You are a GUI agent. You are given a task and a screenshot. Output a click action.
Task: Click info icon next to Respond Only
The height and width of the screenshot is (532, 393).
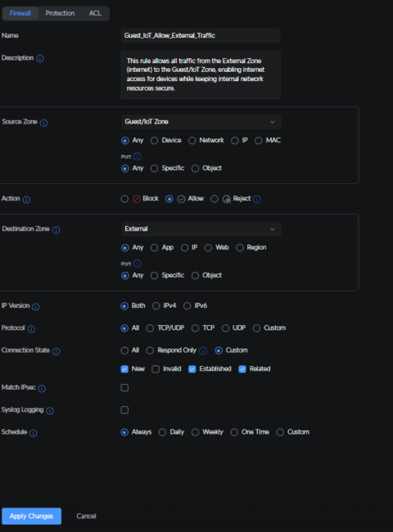pos(203,351)
